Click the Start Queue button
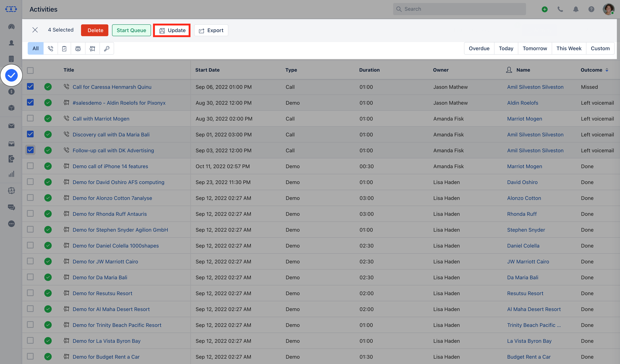The height and width of the screenshot is (364, 620). tap(131, 30)
